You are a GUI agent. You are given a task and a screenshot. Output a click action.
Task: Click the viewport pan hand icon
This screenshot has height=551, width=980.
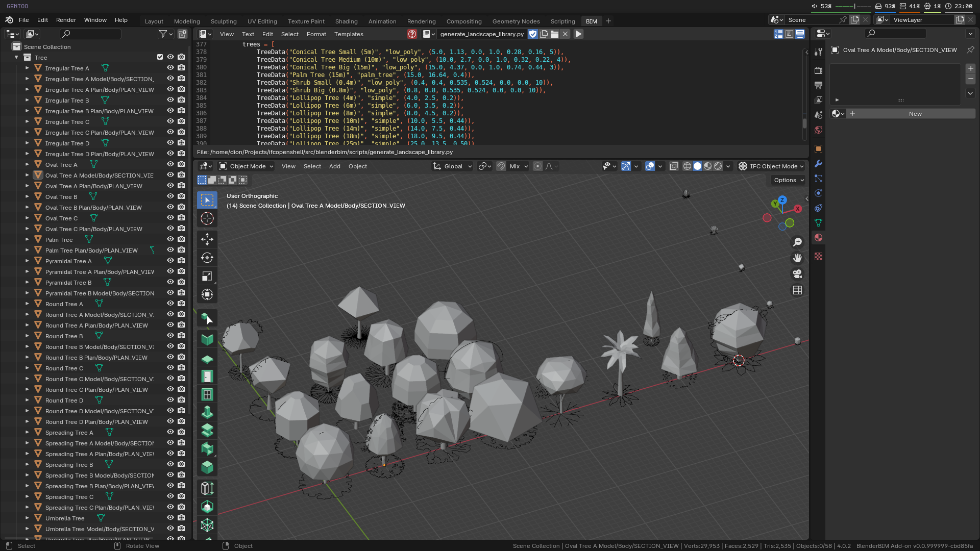click(x=797, y=258)
